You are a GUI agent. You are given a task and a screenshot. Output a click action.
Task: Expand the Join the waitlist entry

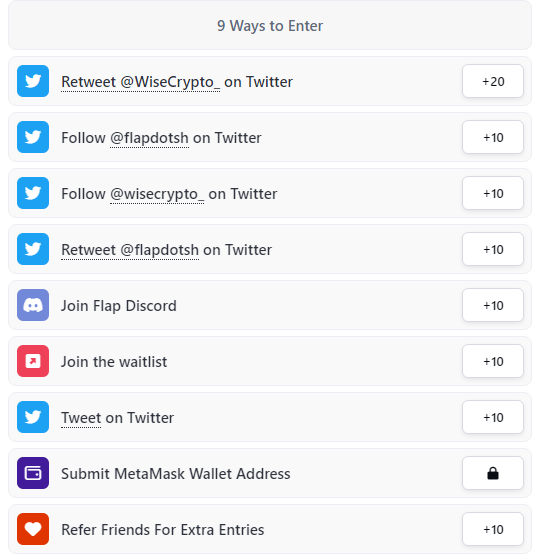click(270, 361)
